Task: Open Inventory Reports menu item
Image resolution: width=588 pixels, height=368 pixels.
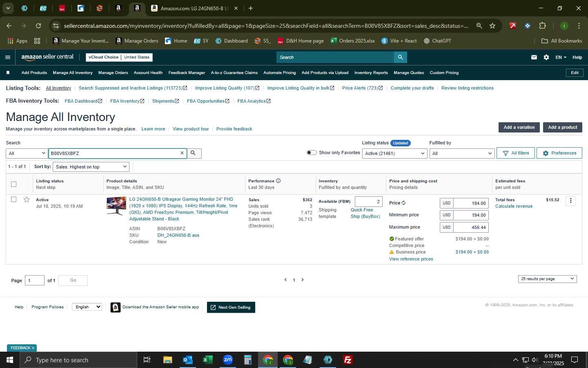Action: [x=371, y=73]
